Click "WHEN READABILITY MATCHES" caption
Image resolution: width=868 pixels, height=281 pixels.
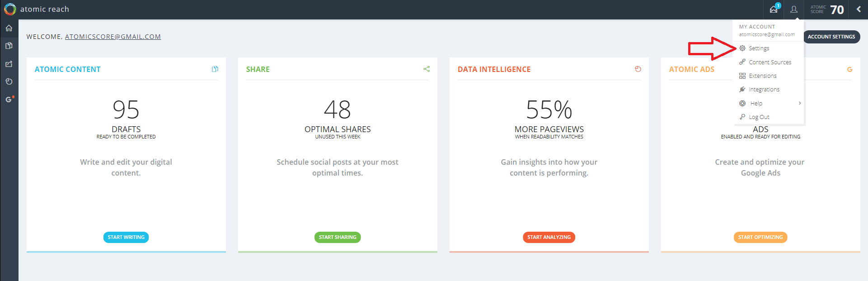tap(549, 137)
